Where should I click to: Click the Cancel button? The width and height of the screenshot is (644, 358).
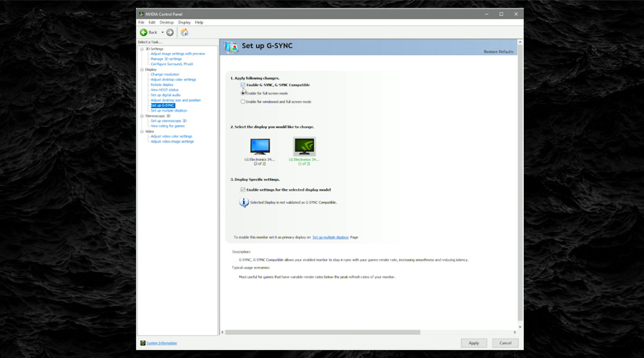(505, 343)
